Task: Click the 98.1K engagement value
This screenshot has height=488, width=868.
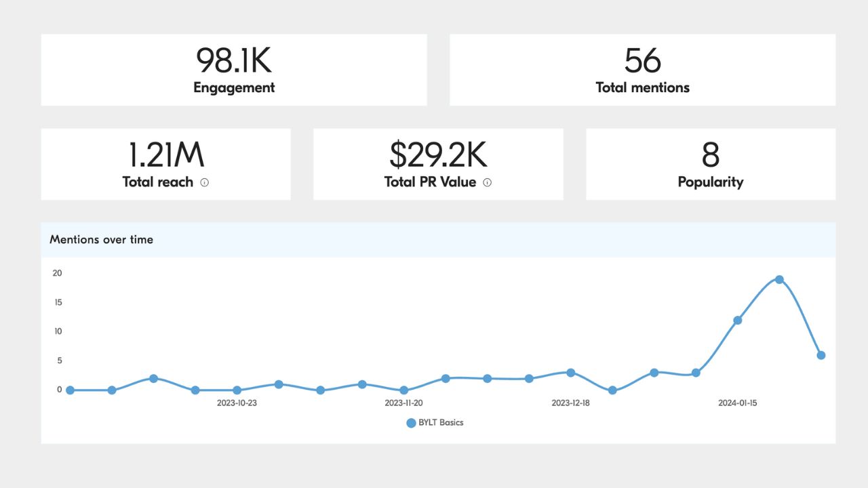Action: [234, 60]
